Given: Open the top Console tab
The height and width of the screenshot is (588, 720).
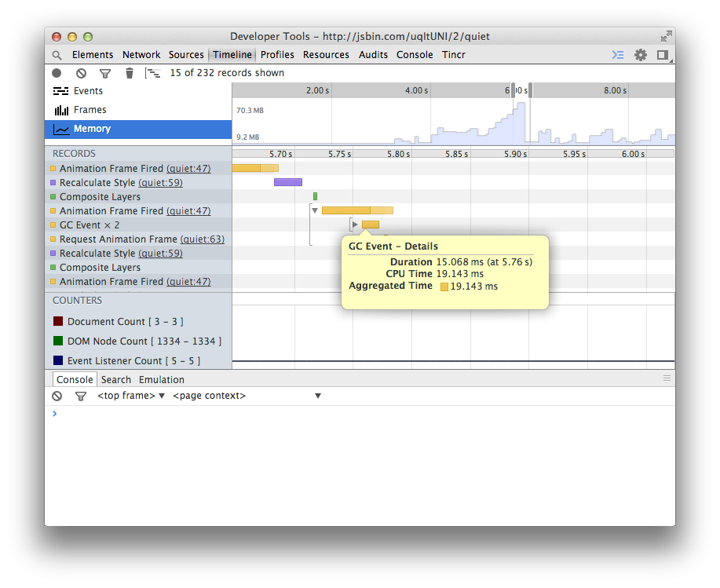Looking at the screenshot, I should [415, 55].
